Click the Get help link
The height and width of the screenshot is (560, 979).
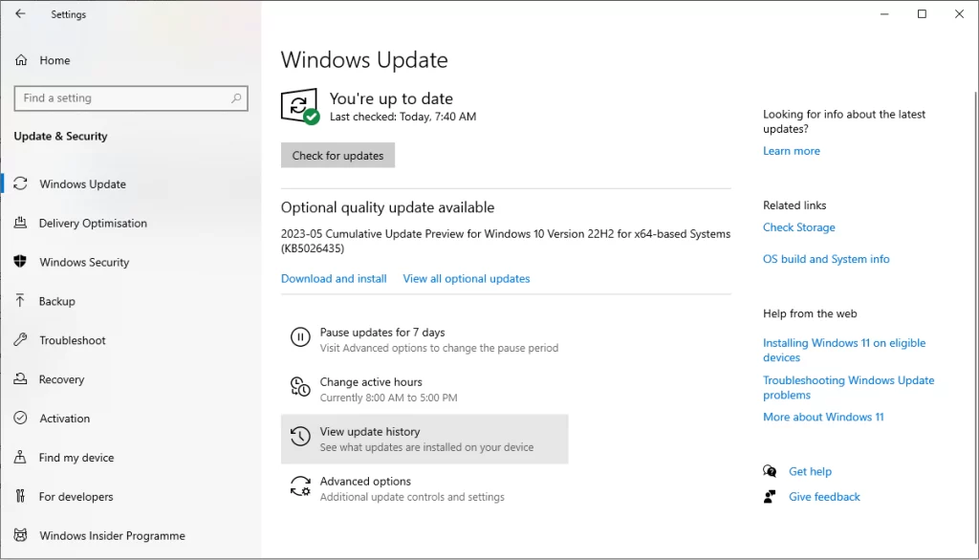coord(810,471)
